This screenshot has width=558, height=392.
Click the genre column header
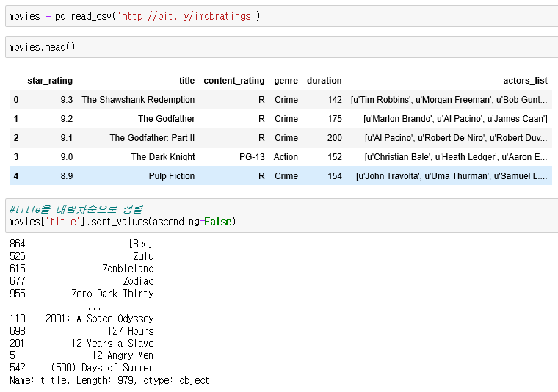point(286,81)
